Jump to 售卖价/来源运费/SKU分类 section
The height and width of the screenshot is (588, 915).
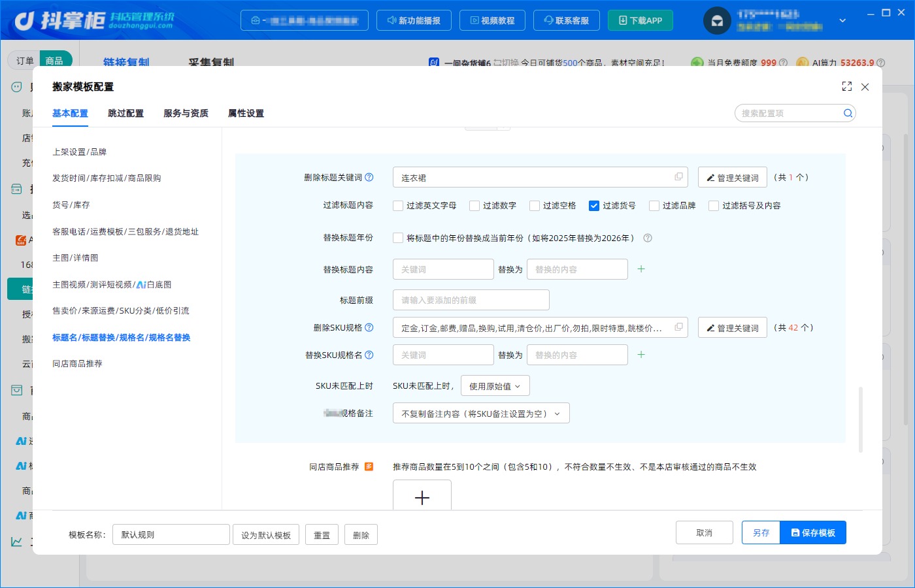(x=121, y=310)
